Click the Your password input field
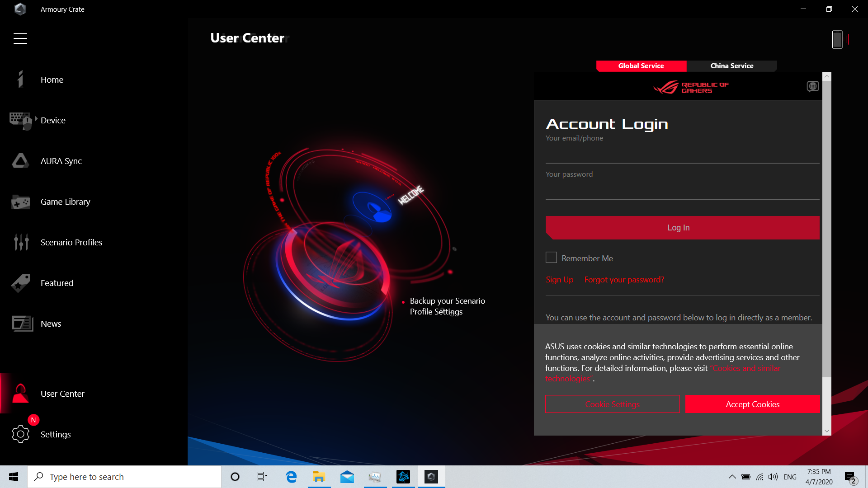This screenshot has height=488, width=868. tap(682, 190)
